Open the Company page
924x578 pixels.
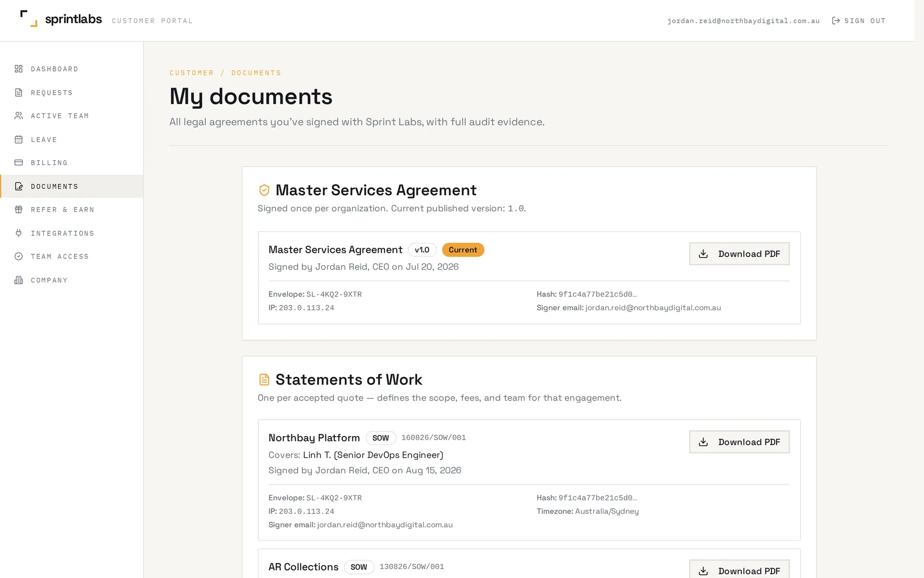coord(71,280)
